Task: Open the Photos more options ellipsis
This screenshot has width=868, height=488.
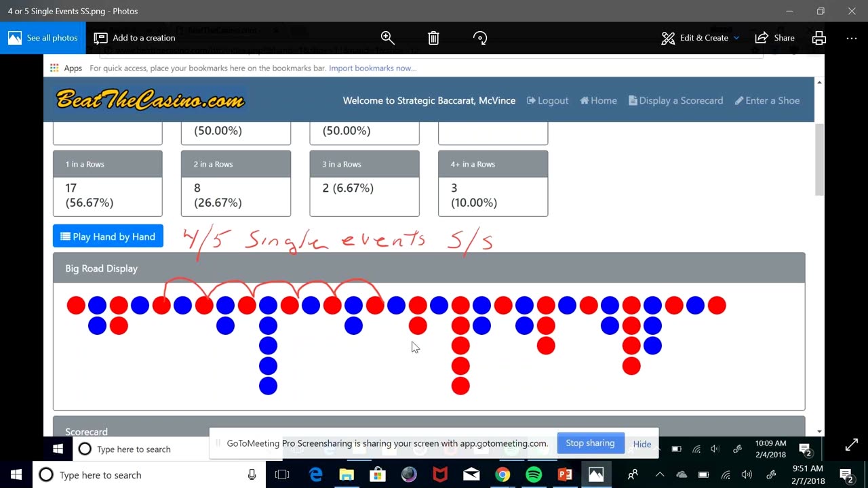Action: (852, 38)
